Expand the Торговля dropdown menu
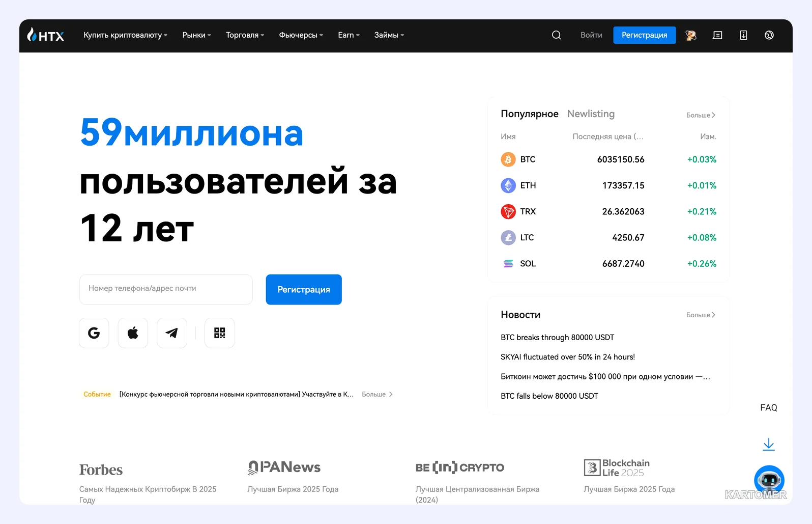812x524 pixels. (x=245, y=35)
